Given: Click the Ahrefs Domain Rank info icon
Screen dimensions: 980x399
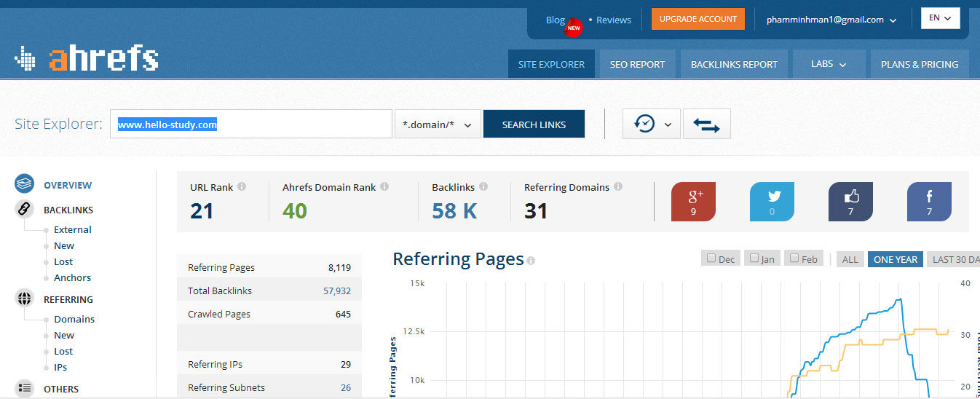Looking at the screenshot, I should pos(384,186).
